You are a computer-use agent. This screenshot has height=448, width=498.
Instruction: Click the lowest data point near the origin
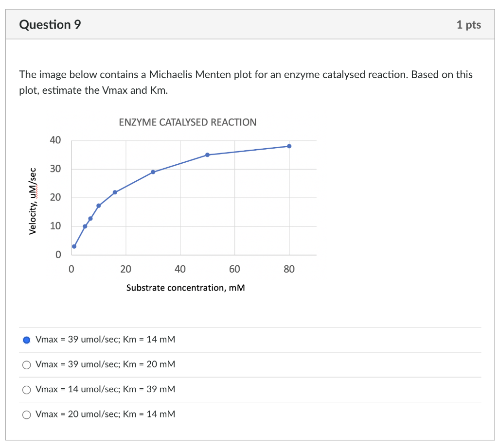74,246
